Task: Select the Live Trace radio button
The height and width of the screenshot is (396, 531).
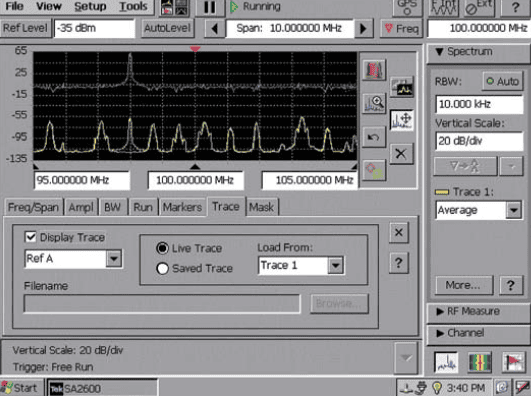Action: pos(163,248)
